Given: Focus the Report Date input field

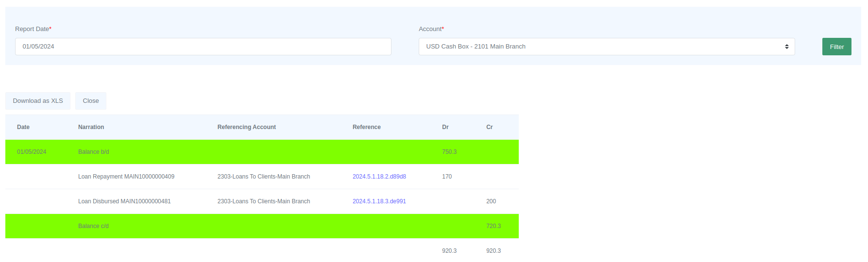Looking at the screenshot, I should click(x=203, y=47).
